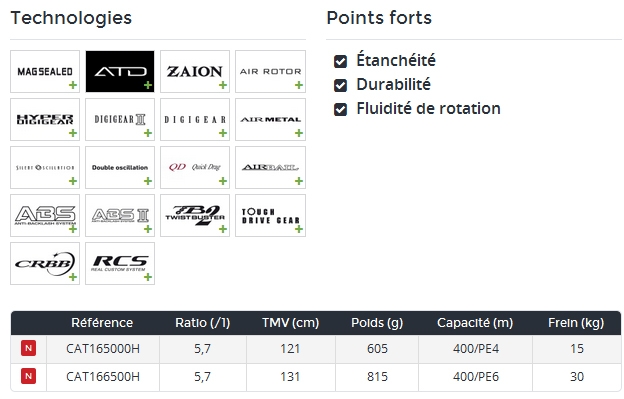This screenshot has width=624, height=399.
Task: Select the Twistbuster 2 logo tile
Action: pyautogui.click(x=195, y=216)
